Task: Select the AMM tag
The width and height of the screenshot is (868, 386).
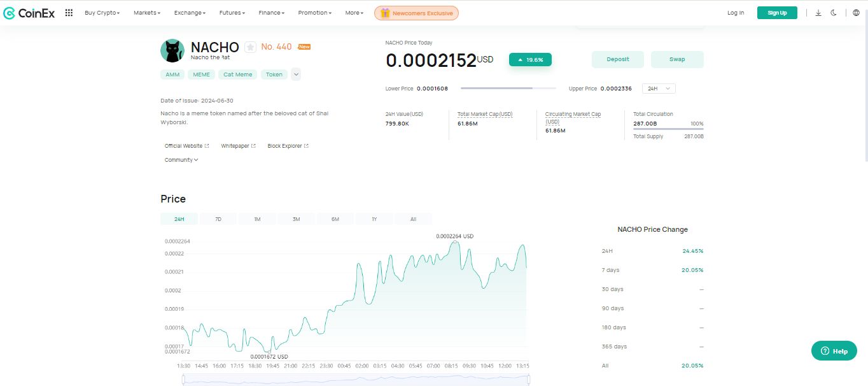Action: click(172, 75)
